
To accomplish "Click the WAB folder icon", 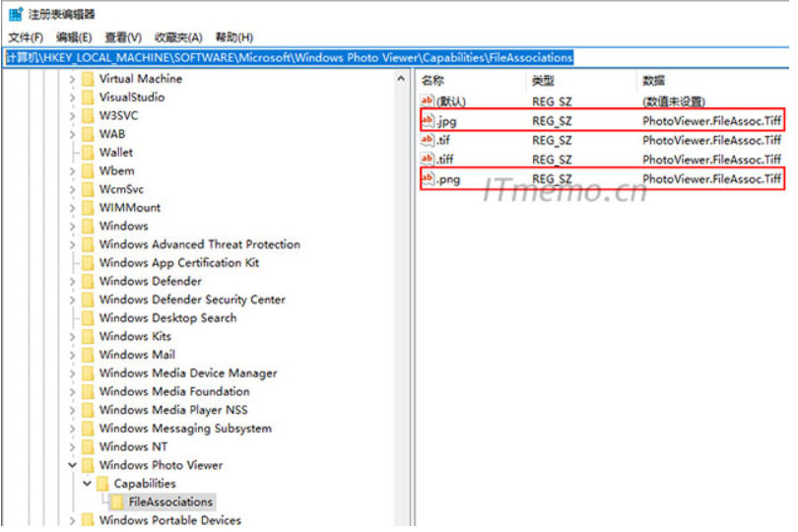I will tap(88, 134).
